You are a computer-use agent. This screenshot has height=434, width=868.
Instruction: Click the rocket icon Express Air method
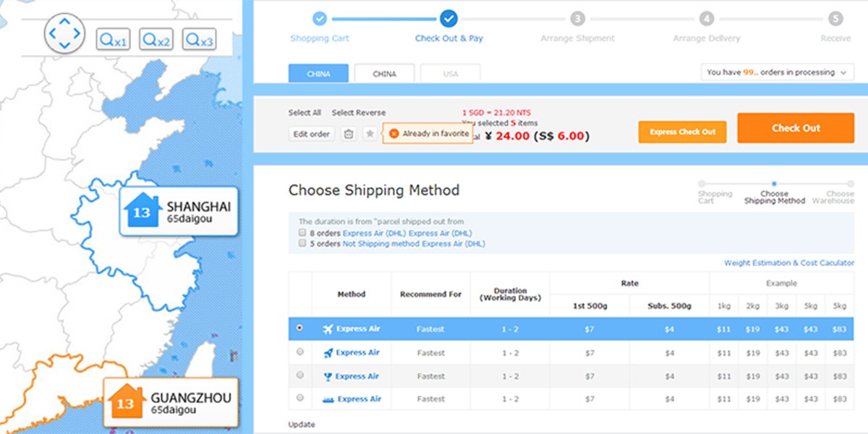tap(328, 353)
